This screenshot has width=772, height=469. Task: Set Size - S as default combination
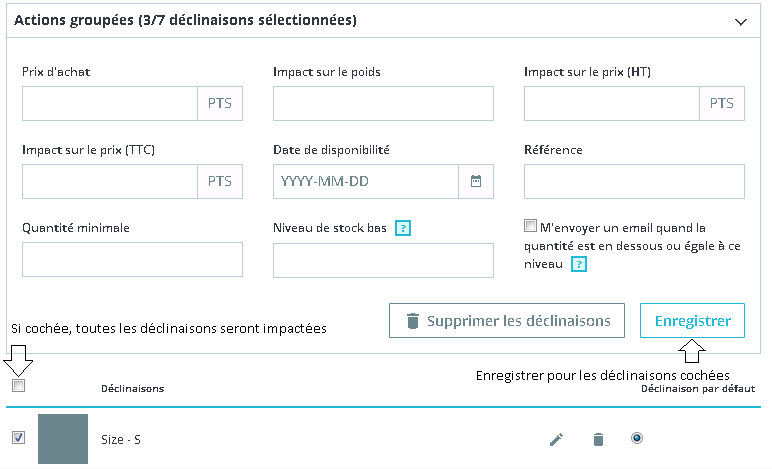tap(637, 438)
